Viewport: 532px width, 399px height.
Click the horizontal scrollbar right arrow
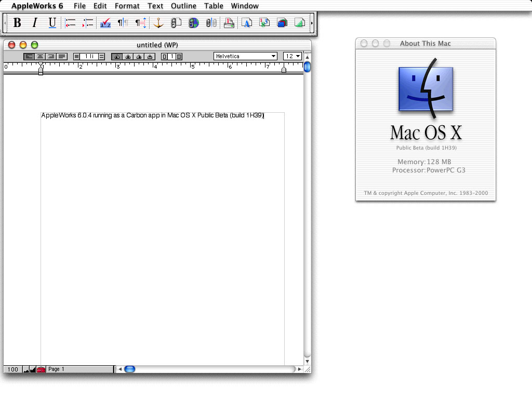pos(299,369)
